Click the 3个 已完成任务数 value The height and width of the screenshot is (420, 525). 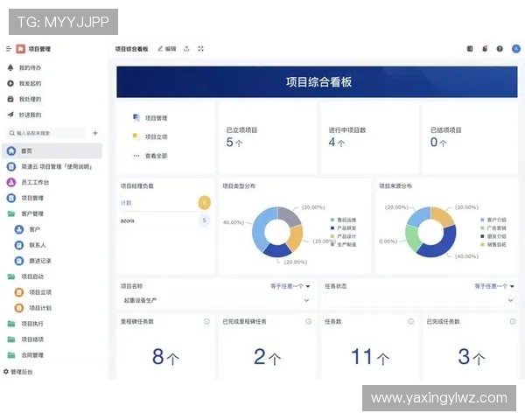471,356
